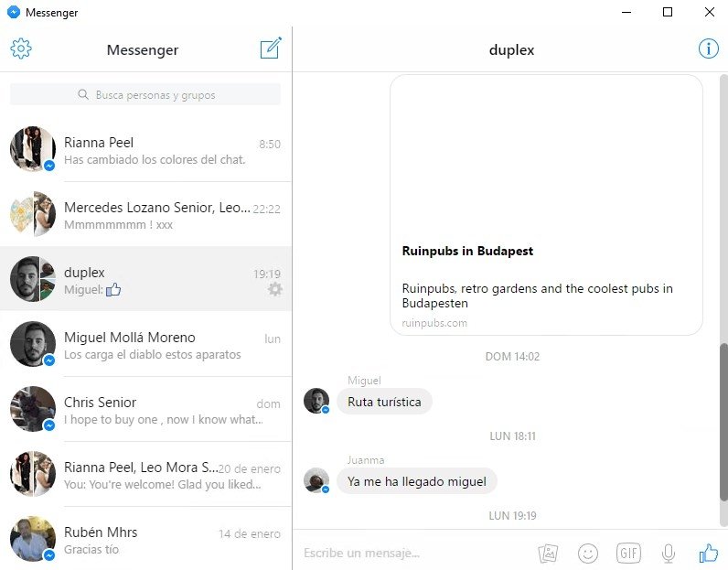Click the 'Gracias tío' preview

91,550
